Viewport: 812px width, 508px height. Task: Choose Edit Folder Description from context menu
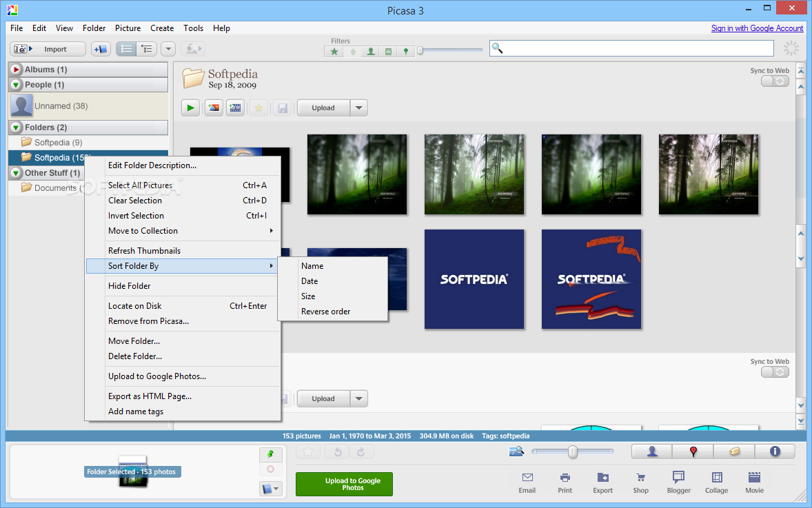click(x=183, y=165)
